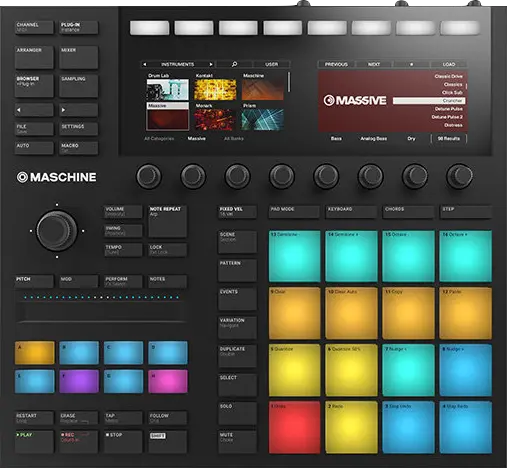Hit the red REC button

coord(79,442)
